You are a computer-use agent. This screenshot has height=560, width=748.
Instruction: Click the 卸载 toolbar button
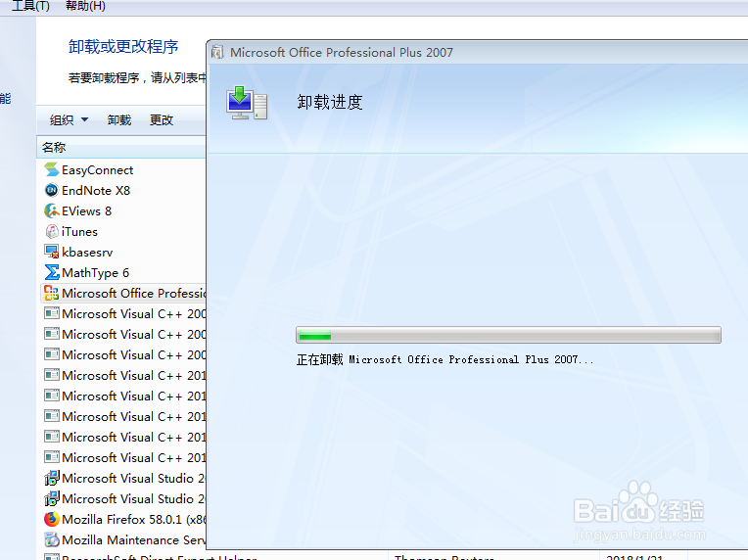pyautogui.click(x=119, y=119)
